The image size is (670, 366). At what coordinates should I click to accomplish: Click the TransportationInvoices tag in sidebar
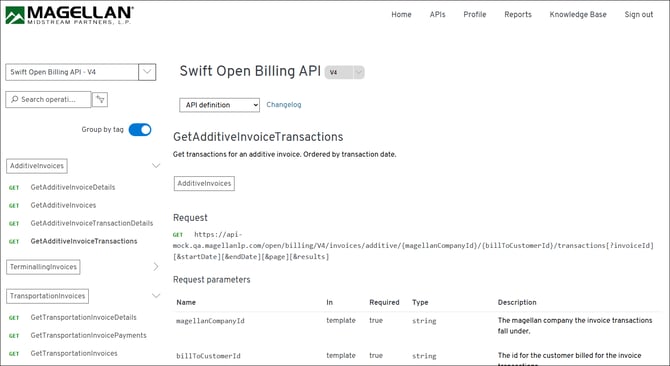[x=47, y=296]
